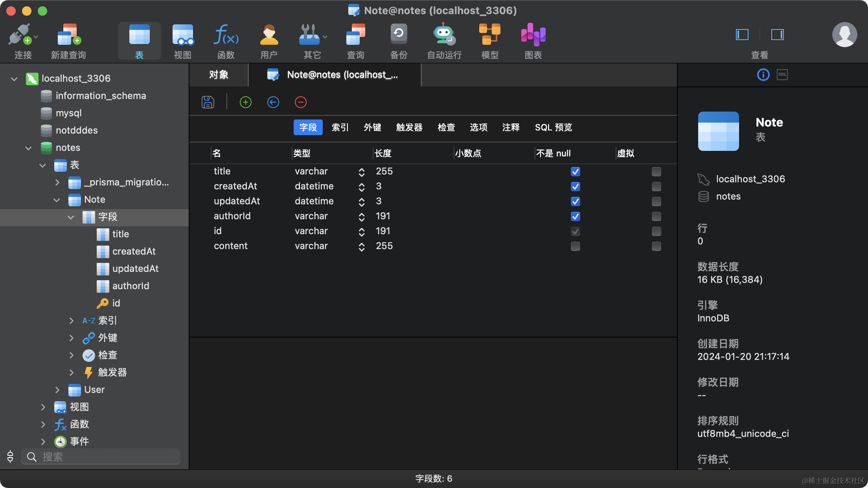Enable not-null for the content field
This screenshot has height=488, width=868.
pos(575,246)
